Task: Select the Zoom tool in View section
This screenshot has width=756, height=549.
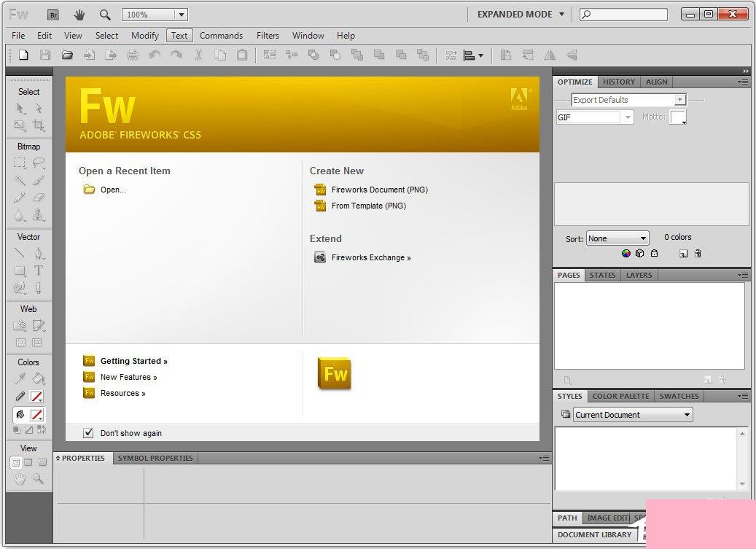Action: tap(39, 479)
